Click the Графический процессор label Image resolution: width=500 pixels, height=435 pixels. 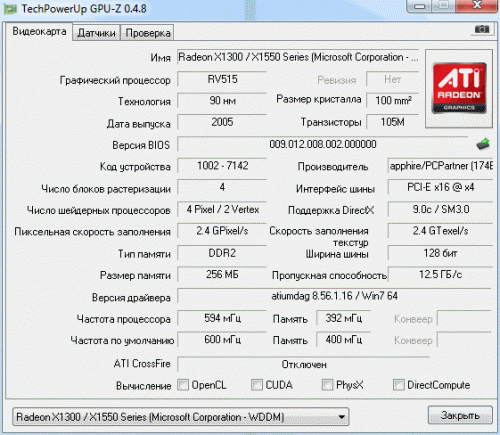pos(115,81)
